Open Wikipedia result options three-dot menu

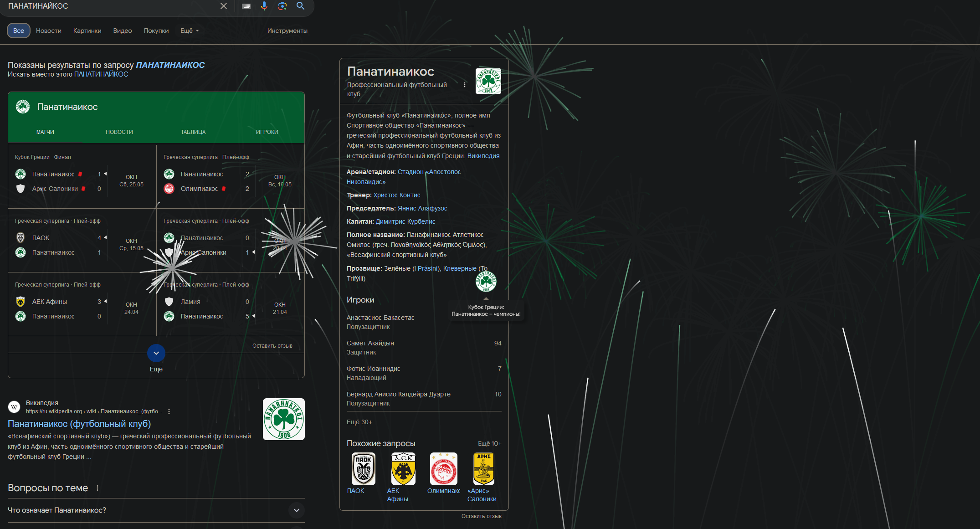click(169, 411)
